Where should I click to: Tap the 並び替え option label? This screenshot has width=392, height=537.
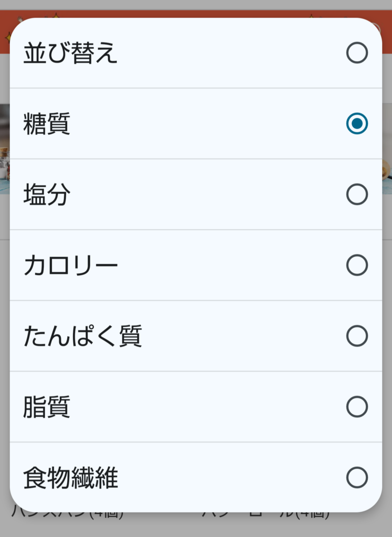[x=70, y=53]
